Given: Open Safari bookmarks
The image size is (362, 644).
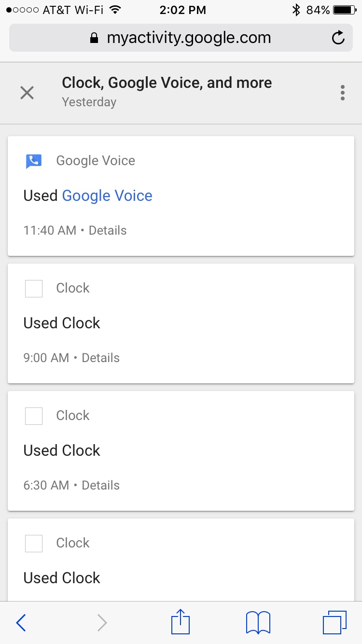Looking at the screenshot, I should pyautogui.click(x=258, y=622).
